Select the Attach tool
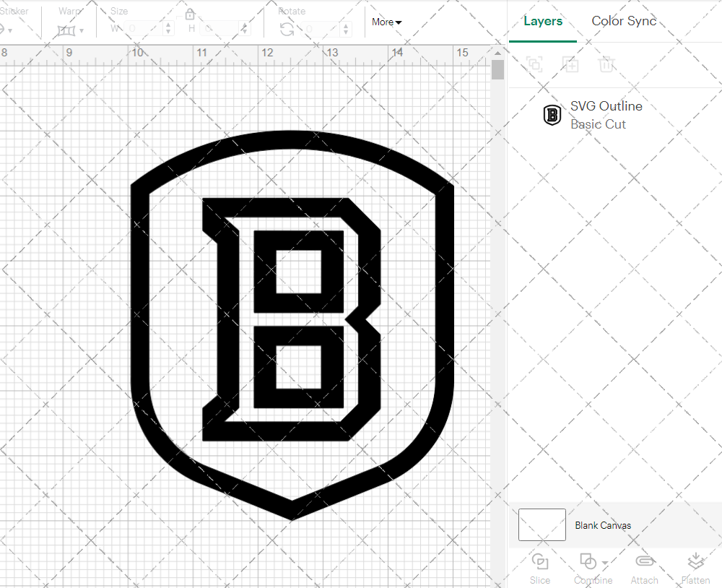 click(645, 568)
